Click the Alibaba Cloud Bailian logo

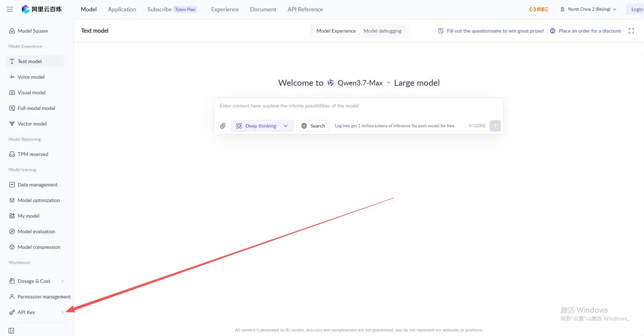42,9
